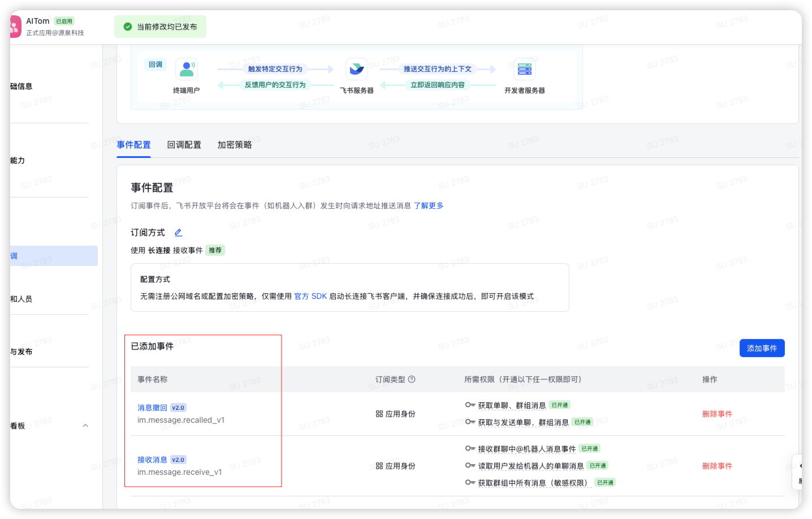The width and height of the screenshot is (812, 519).
Task: Click the v2.0 badge beside 接收消息
Action: [178, 460]
